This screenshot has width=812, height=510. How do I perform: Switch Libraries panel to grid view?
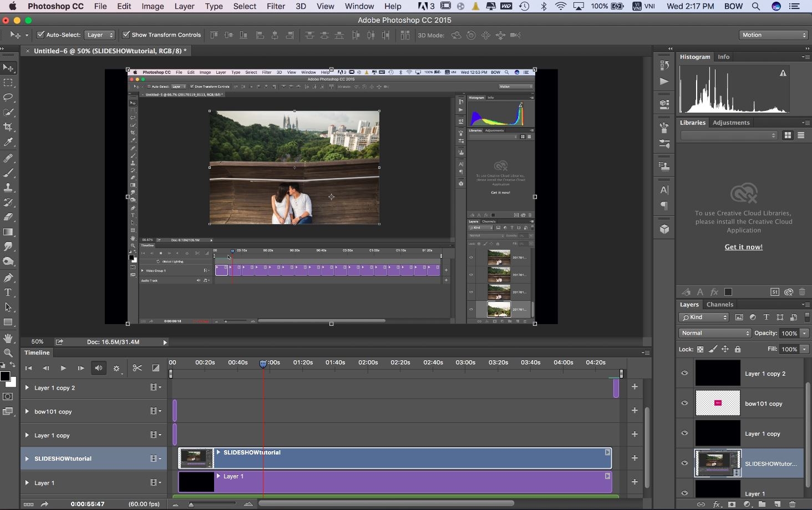788,135
